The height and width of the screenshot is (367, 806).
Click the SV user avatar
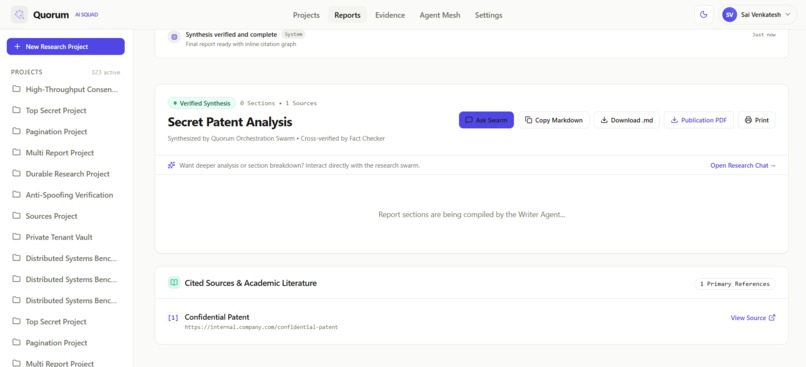tap(729, 15)
